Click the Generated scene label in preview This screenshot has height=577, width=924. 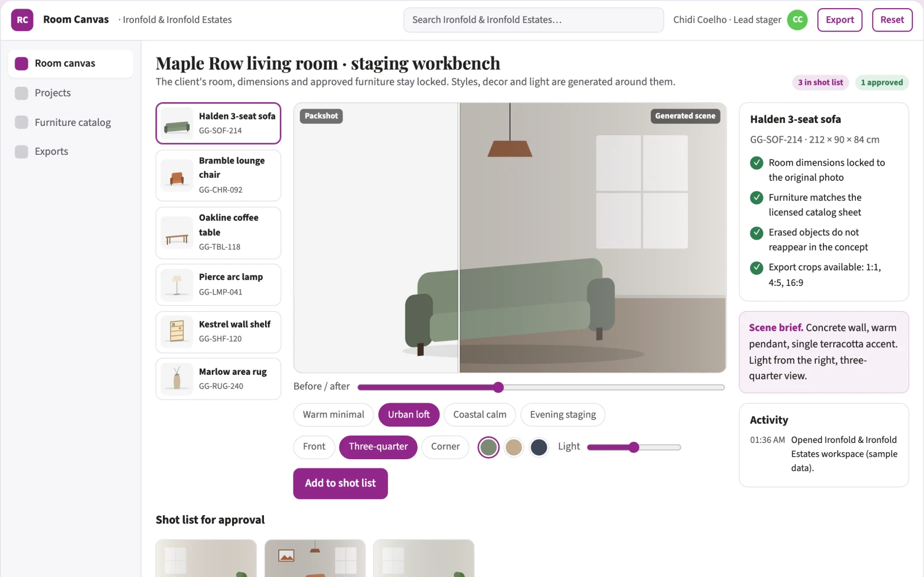pyautogui.click(x=685, y=116)
